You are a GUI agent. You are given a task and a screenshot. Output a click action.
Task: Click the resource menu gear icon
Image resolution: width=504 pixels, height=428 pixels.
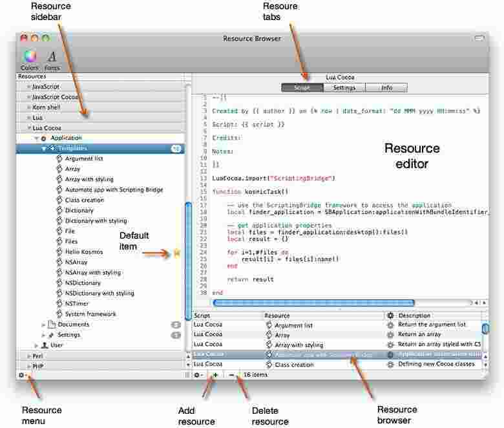[x=22, y=375]
